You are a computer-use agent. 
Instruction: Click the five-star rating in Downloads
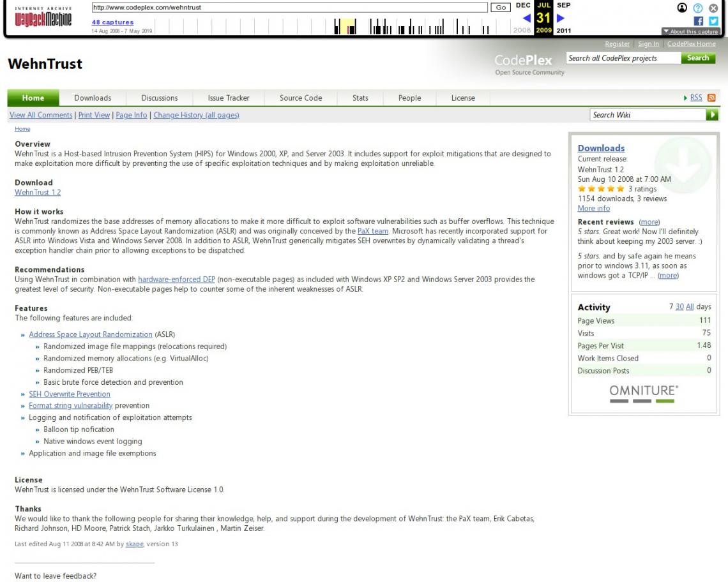pyautogui.click(x=601, y=189)
